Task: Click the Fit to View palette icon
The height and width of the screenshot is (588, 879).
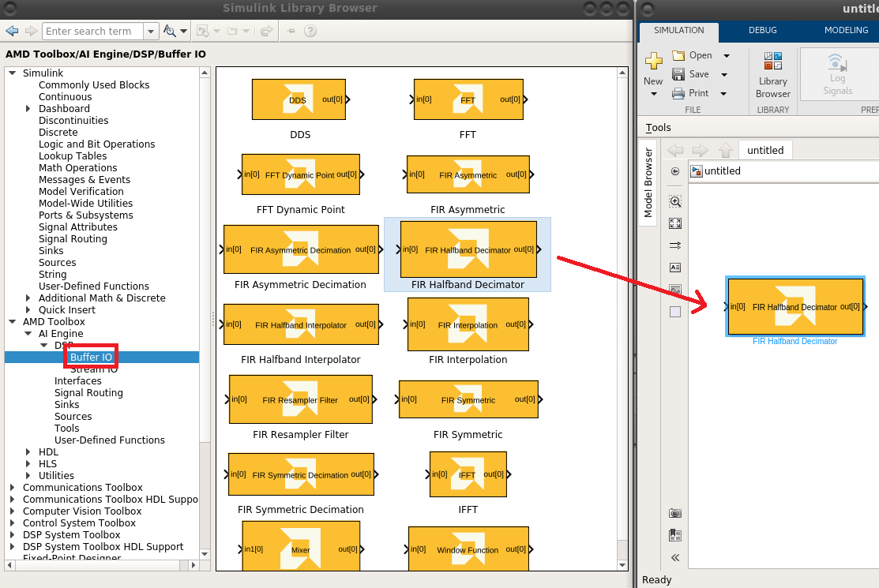Action: click(675, 223)
